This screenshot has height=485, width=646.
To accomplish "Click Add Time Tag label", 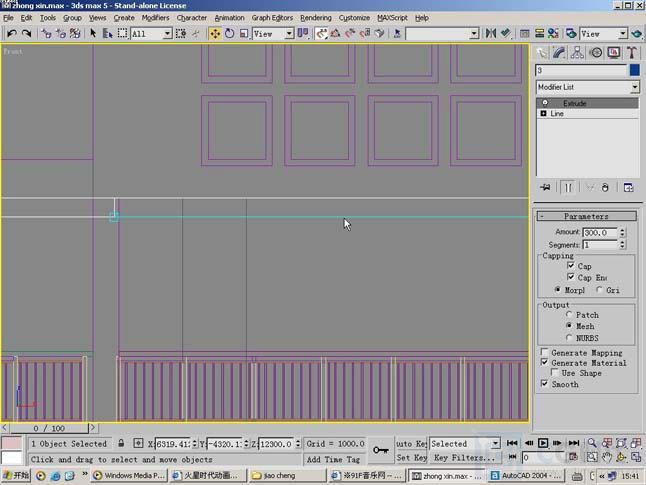I will click(x=333, y=459).
